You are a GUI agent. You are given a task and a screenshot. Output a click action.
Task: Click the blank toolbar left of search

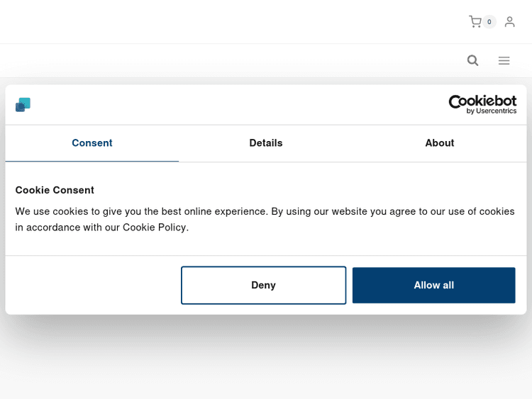pyautogui.click(x=213, y=60)
